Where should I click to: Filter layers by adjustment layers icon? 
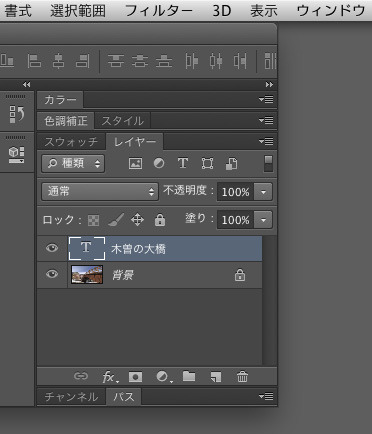coord(159,163)
